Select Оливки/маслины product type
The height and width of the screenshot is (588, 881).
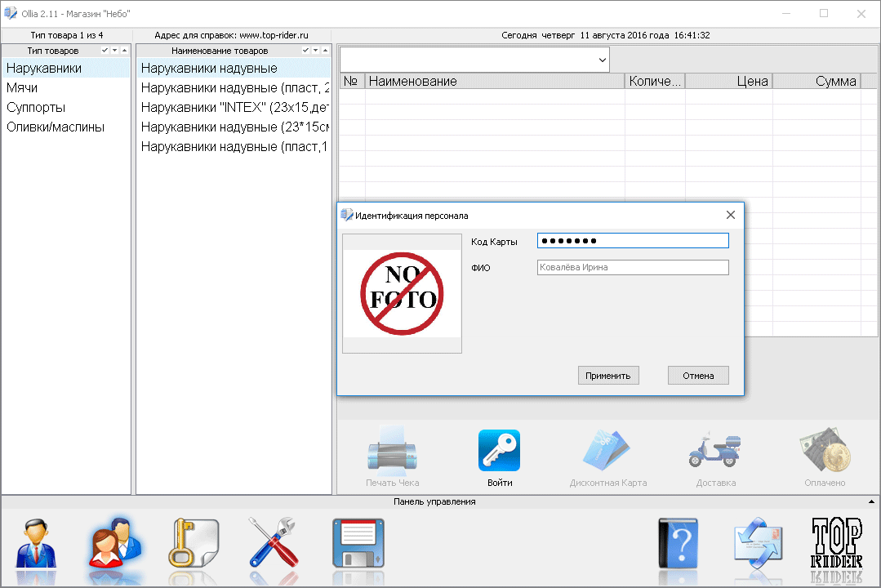point(56,127)
